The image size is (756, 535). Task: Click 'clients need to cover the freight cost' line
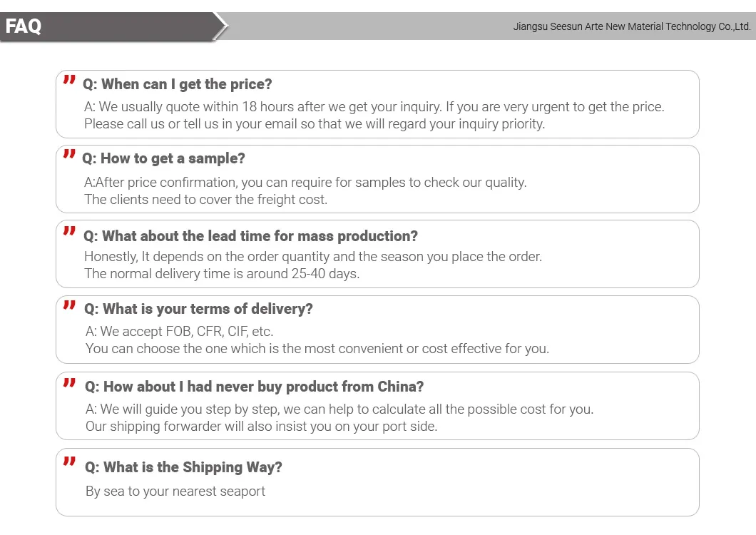206,199
